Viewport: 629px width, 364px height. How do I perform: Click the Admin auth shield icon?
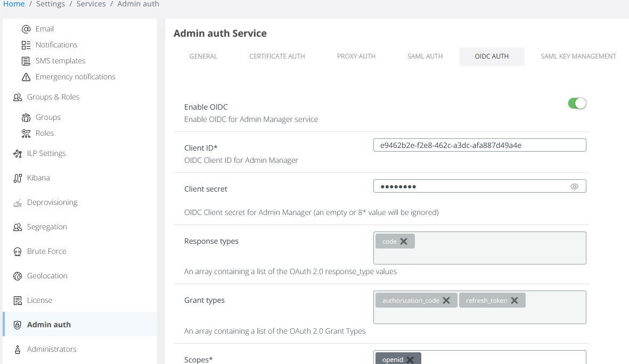pyautogui.click(x=17, y=325)
